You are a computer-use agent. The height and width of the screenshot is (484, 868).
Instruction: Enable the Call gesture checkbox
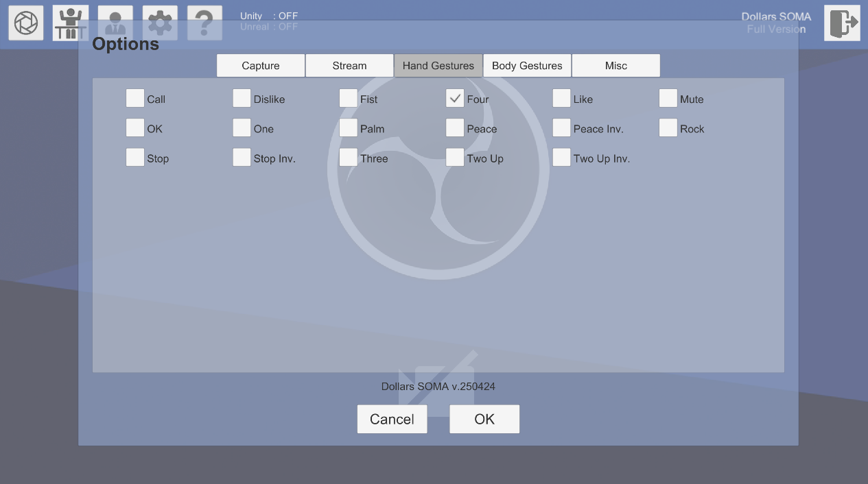tap(135, 99)
